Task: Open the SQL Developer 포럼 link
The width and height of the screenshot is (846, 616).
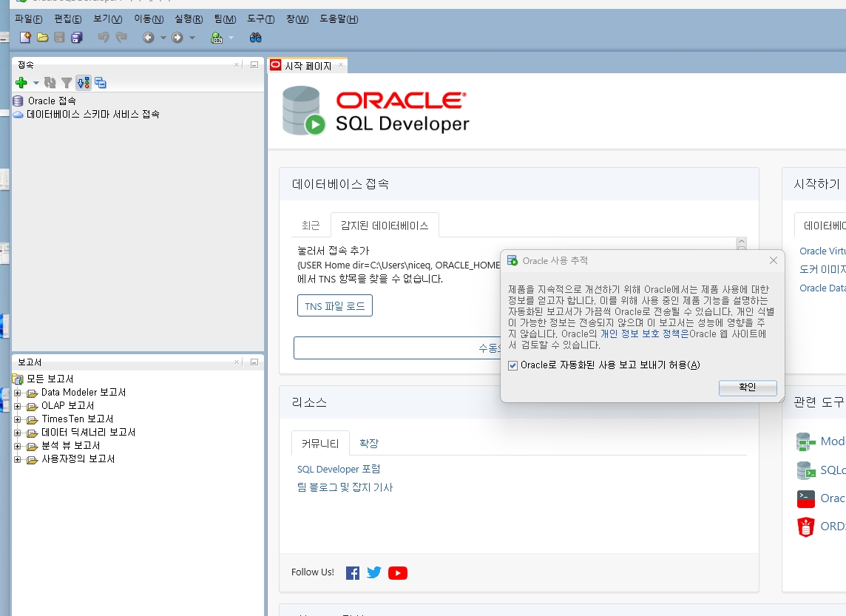Action: coord(339,470)
